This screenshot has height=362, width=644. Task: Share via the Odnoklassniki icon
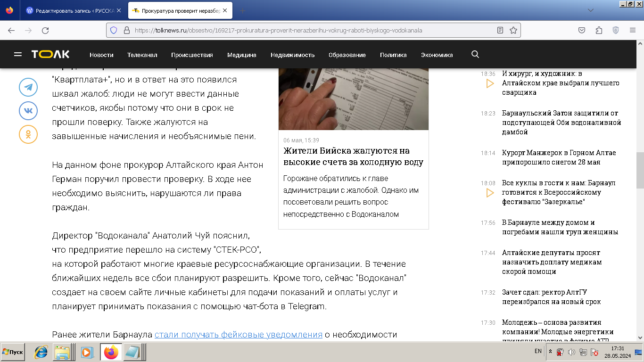point(28,135)
